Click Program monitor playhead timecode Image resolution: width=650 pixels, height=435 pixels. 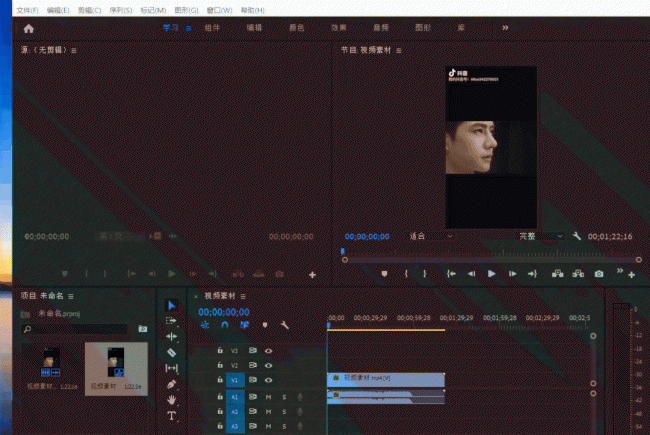(x=367, y=236)
